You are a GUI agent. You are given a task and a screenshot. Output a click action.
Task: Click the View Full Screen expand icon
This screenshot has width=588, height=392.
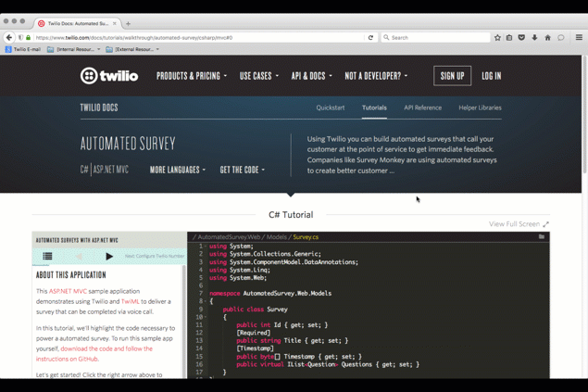click(x=545, y=224)
